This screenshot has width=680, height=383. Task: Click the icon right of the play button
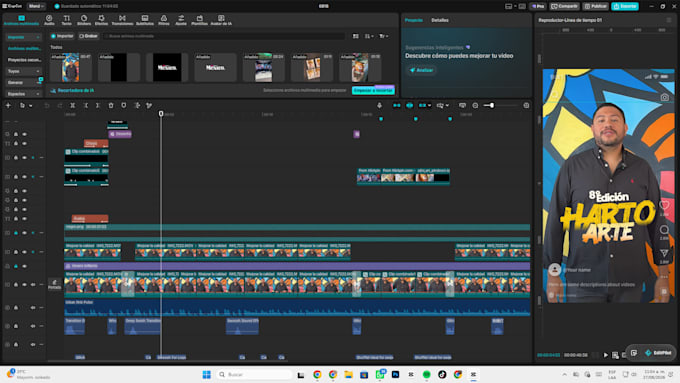coord(615,355)
